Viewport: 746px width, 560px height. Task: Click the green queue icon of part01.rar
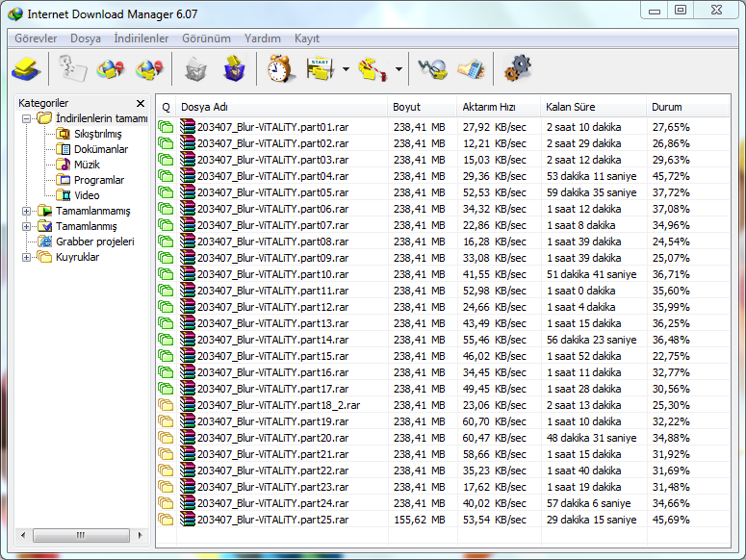pyautogui.click(x=166, y=127)
